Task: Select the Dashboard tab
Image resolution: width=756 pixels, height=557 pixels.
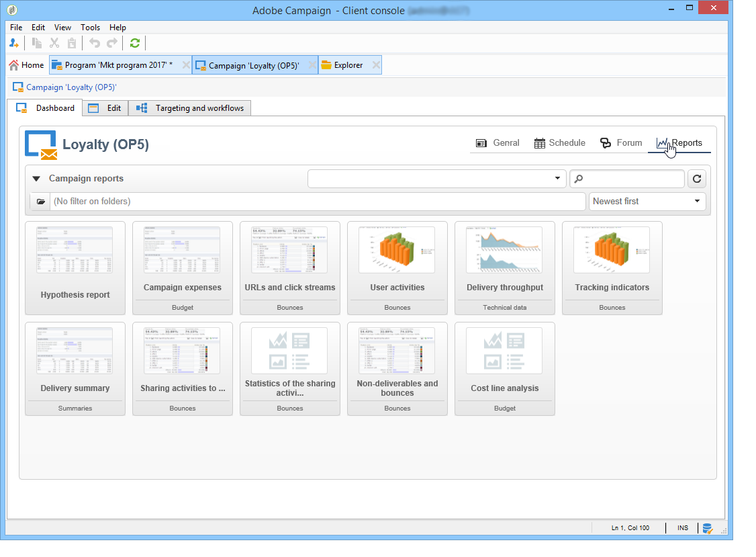Action: (x=45, y=108)
